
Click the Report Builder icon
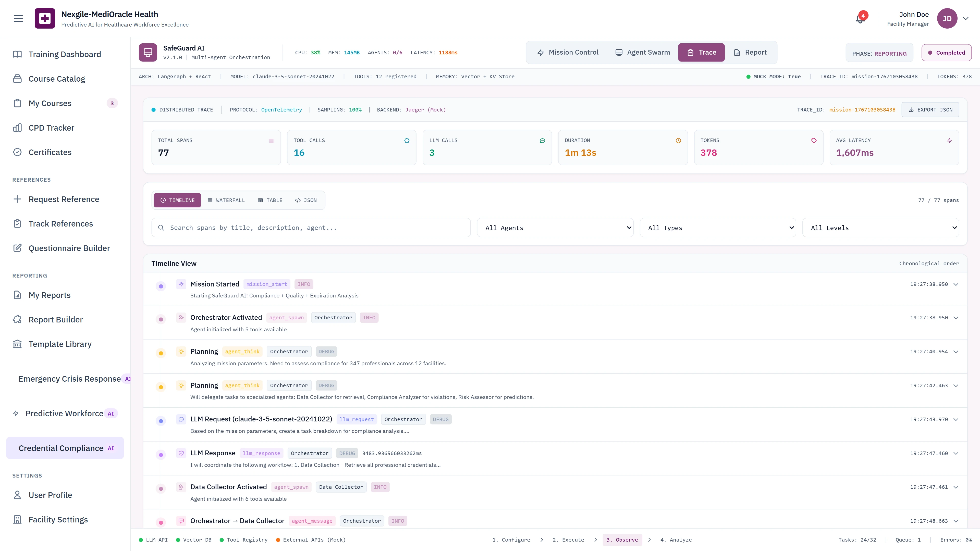tap(18, 319)
